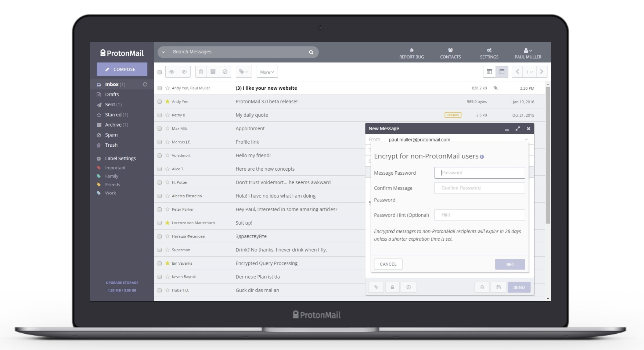644x350 pixels.
Task: Click the COMPOSE button
Action: 122,69
